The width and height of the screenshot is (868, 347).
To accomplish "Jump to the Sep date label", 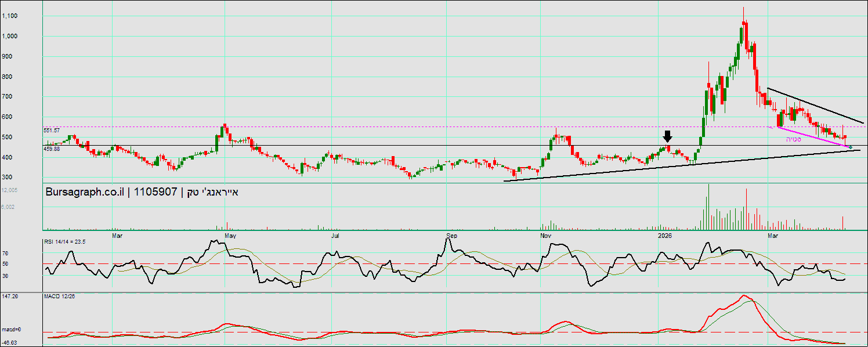I will [453, 236].
